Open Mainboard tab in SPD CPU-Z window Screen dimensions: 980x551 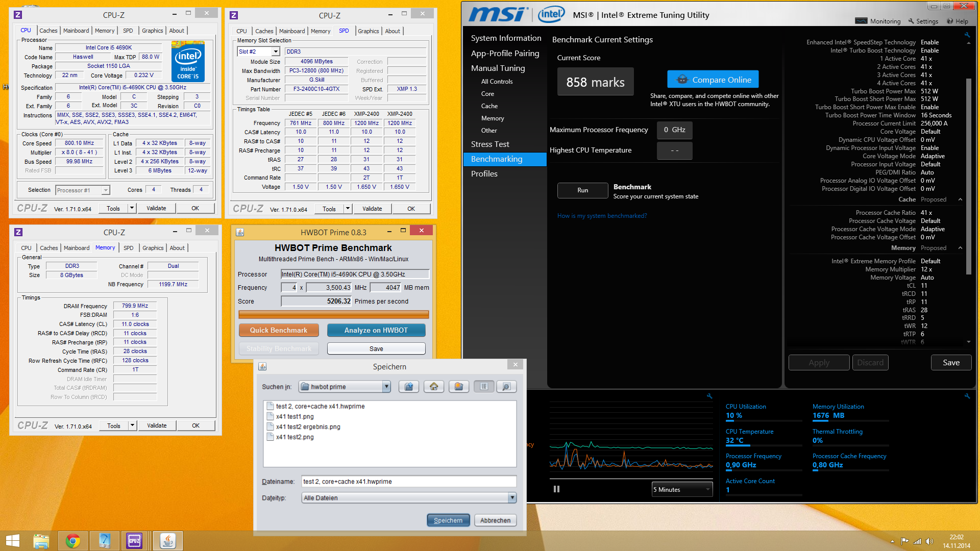(x=292, y=31)
